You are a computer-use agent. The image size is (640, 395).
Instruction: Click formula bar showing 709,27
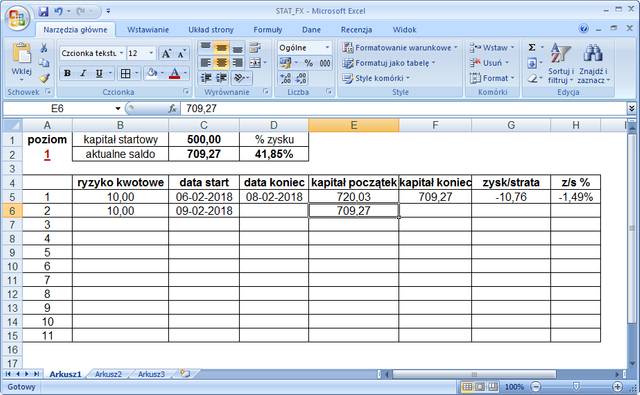click(x=403, y=109)
